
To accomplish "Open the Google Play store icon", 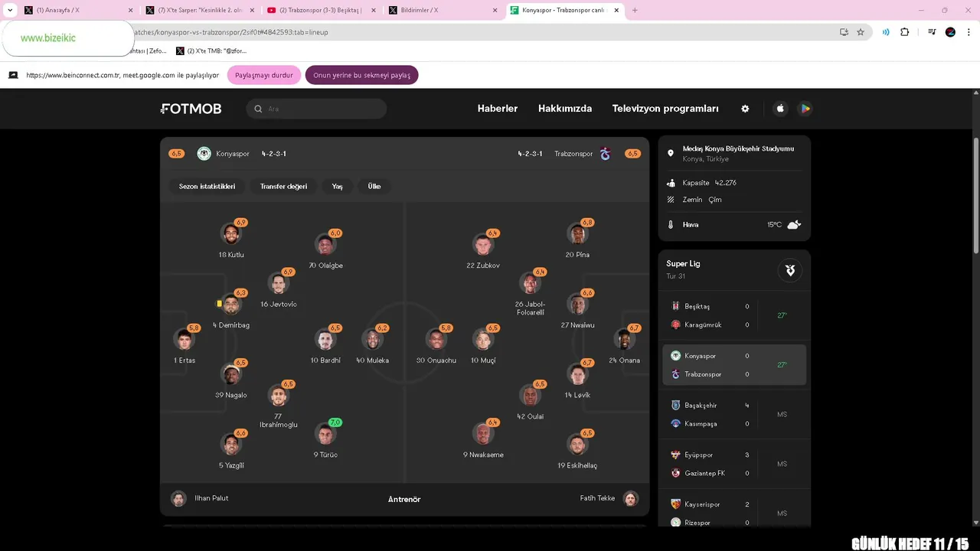I will click(805, 109).
